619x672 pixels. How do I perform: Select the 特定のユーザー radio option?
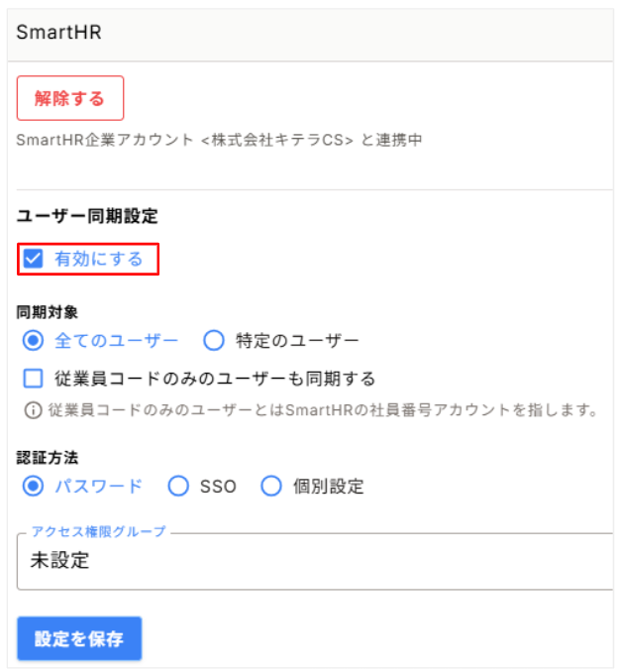214,341
